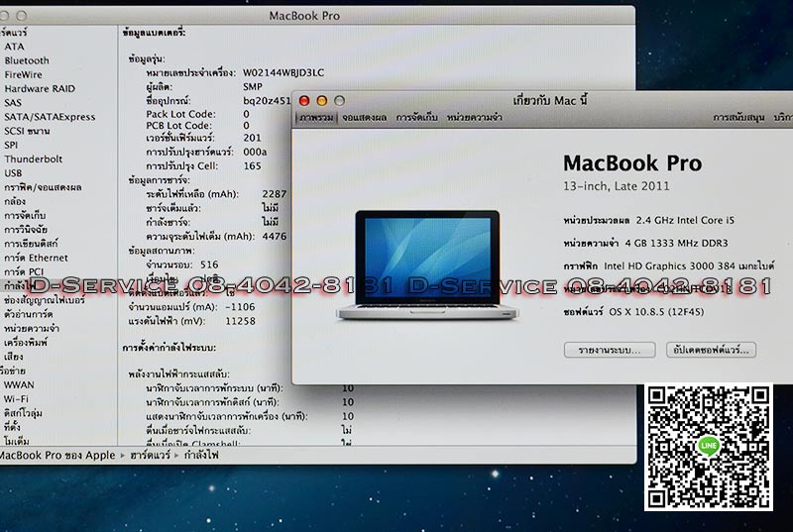This screenshot has height=532, width=793.
Task: Click cycle count value 516
Action: 209,265
